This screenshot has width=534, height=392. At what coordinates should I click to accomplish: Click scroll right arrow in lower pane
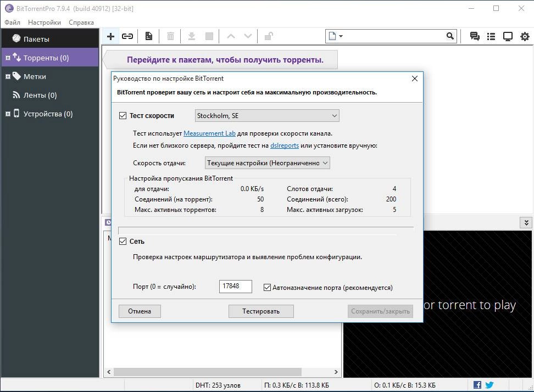click(336, 372)
